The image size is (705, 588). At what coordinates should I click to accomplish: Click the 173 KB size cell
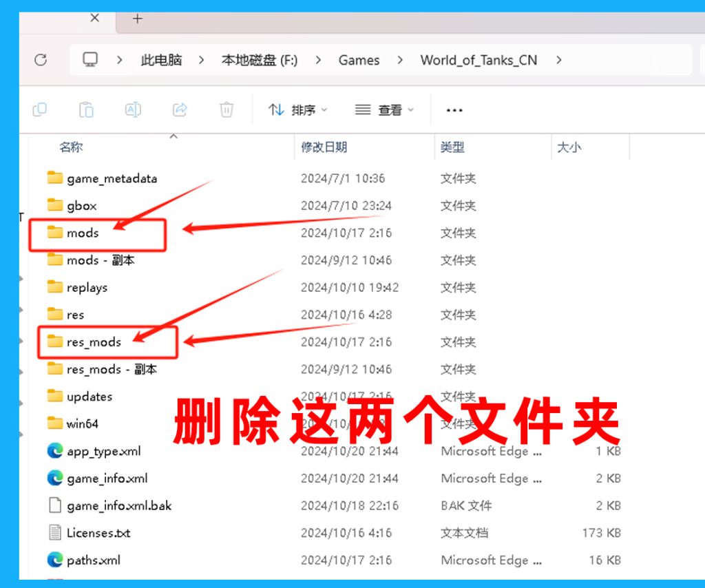pos(601,533)
